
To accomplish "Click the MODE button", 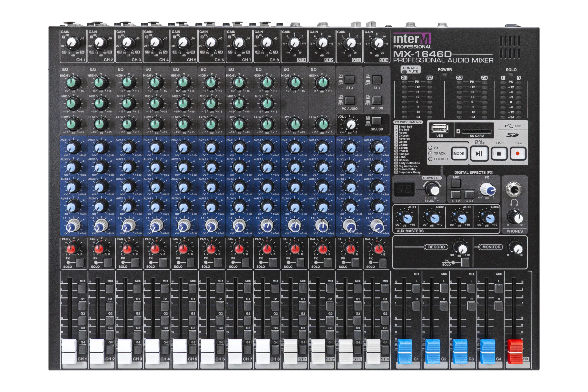I will pos(459,153).
